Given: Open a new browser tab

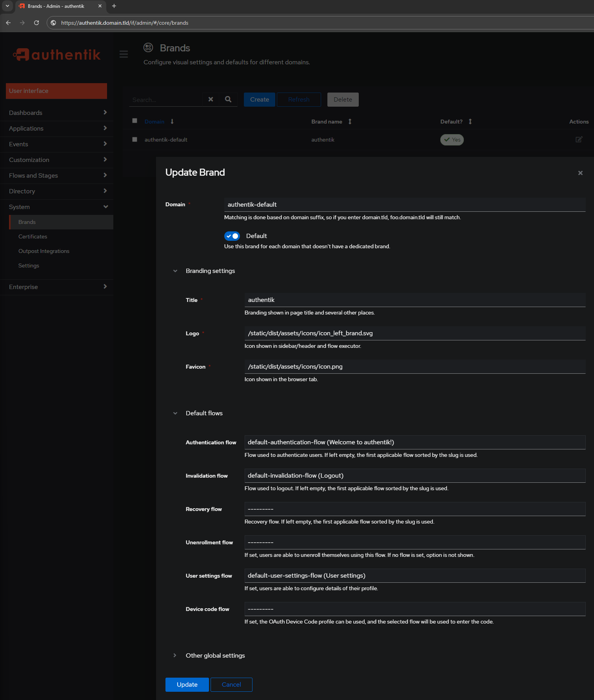Looking at the screenshot, I should tap(114, 6).
